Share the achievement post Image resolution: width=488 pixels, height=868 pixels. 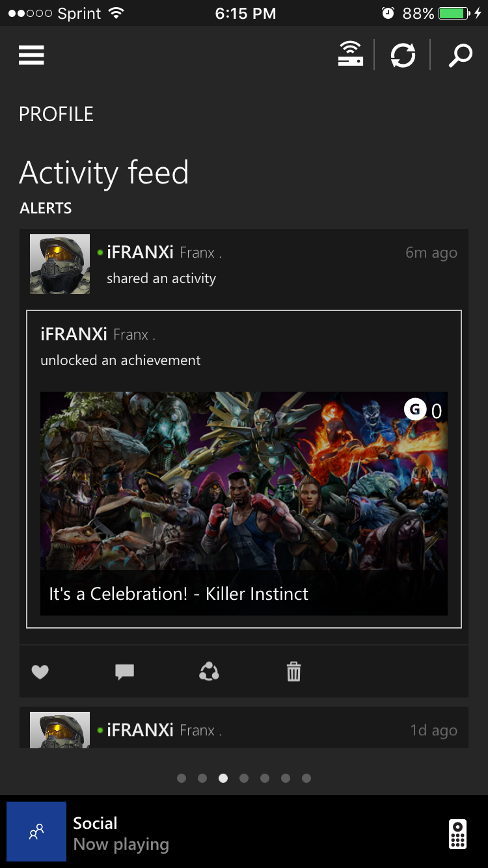209,671
